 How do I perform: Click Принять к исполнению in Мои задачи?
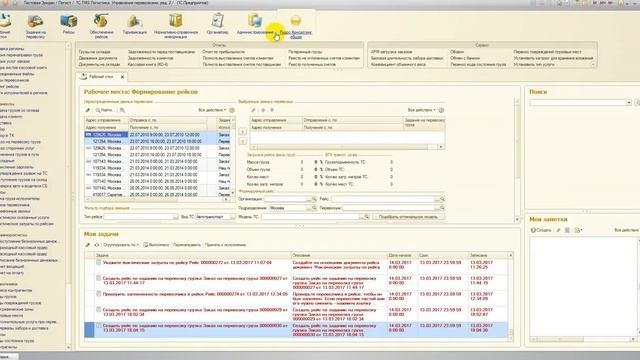(225, 245)
